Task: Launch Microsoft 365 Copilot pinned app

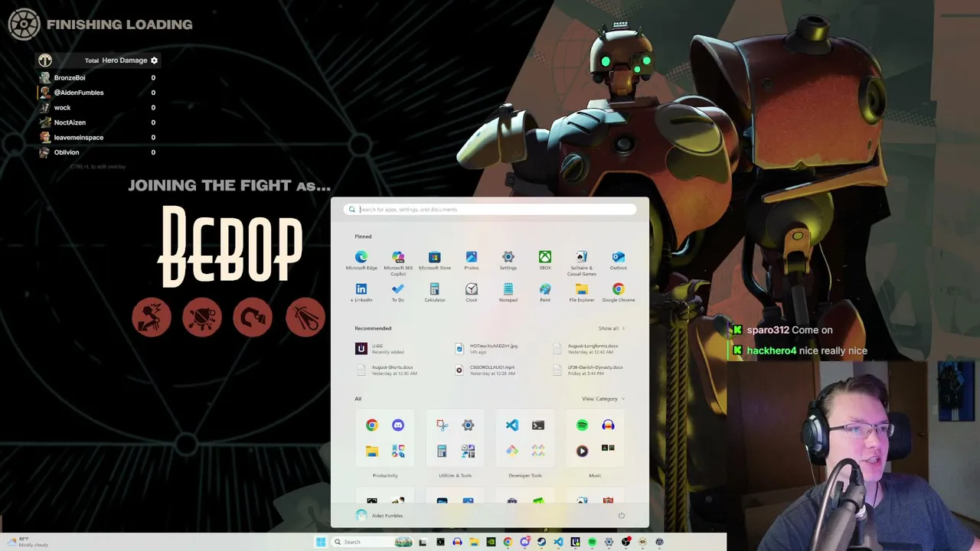Action: pos(398,262)
